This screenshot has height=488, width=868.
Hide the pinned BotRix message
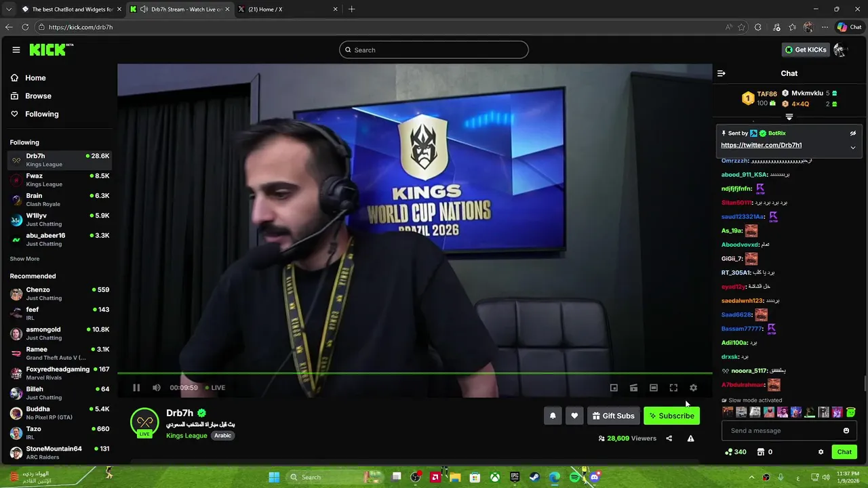coord(853,134)
